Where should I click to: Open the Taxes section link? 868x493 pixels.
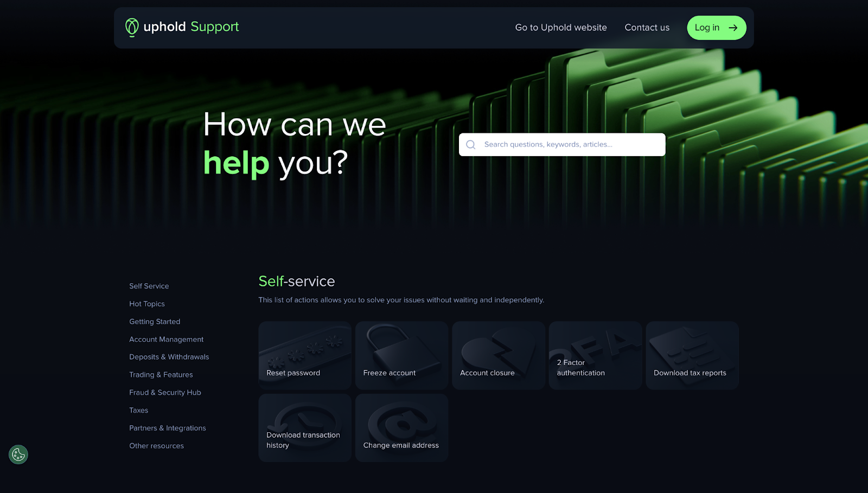(x=139, y=411)
